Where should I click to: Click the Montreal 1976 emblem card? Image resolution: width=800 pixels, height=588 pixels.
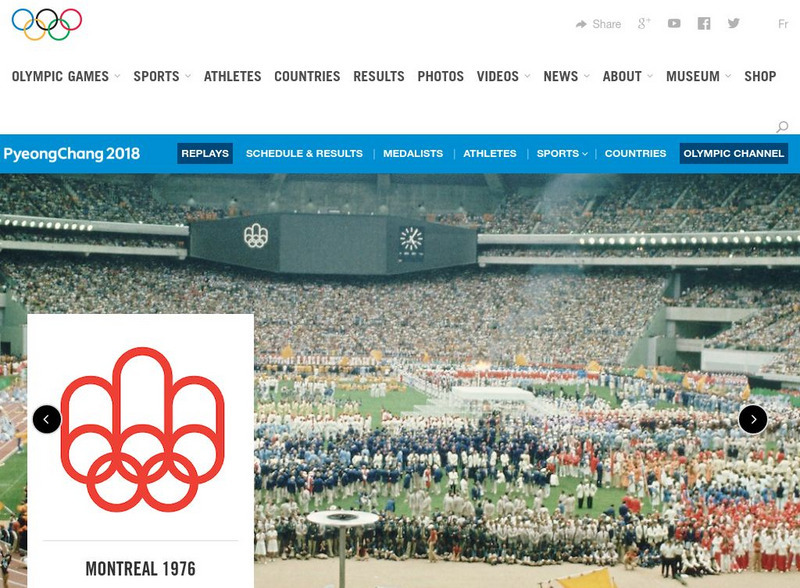[x=141, y=451]
